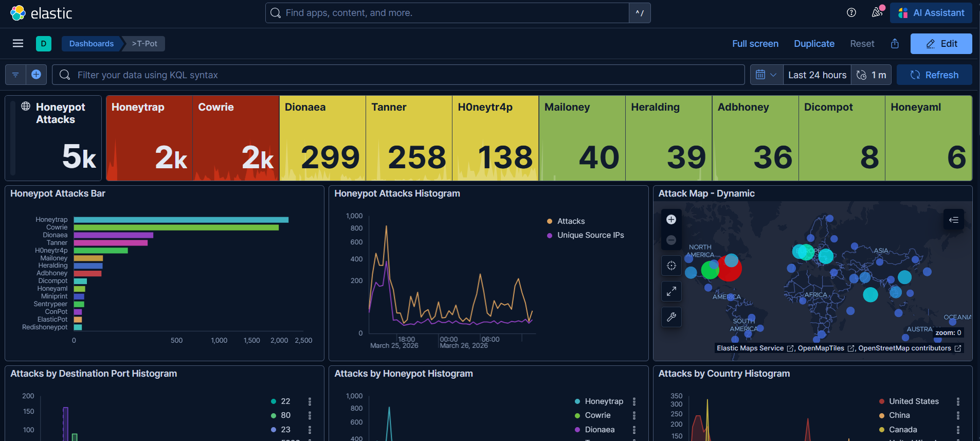The width and height of the screenshot is (980, 441).
Task: Go to Dashboards breadcrumb
Action: coord(92,44)
